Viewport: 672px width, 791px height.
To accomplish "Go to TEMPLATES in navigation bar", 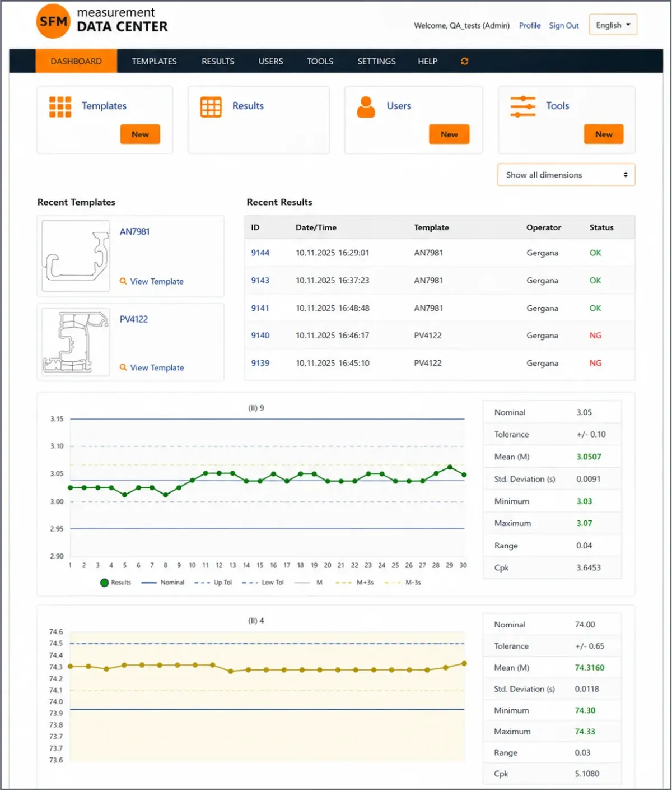I will pos(154,61).
